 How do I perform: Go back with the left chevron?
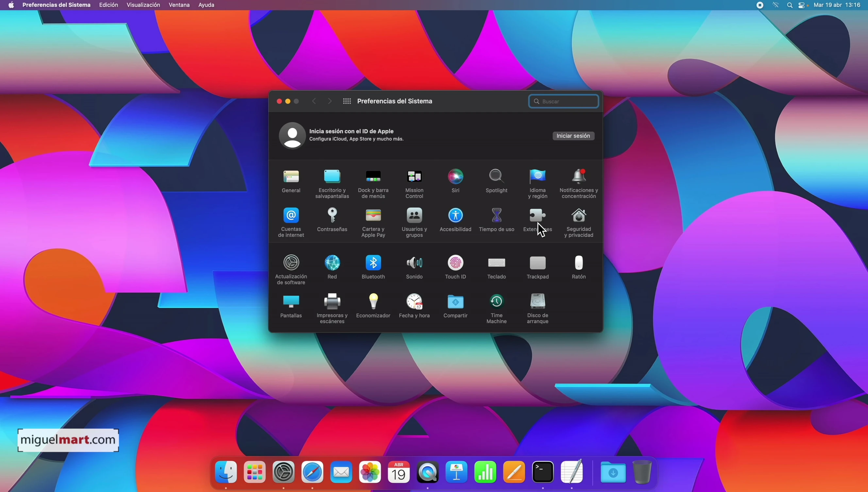click(314, 101)
